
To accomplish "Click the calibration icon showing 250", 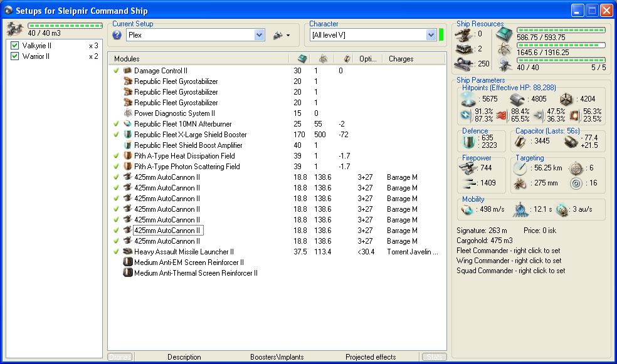I will pyautogui.click(x=463, y=63).
